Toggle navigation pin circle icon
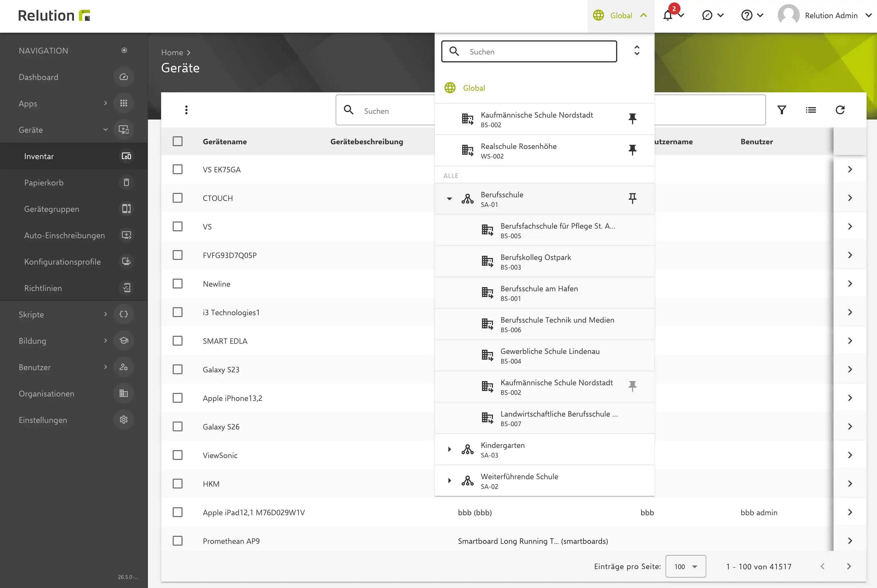This screenshot has width=877, height=588. coord(124,50)
